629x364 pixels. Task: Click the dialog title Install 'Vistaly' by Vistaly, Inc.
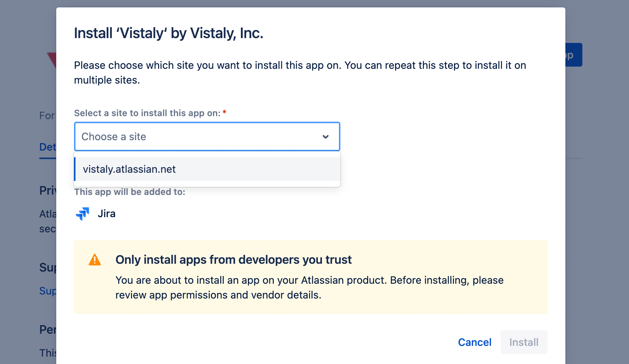click(169, 33)
